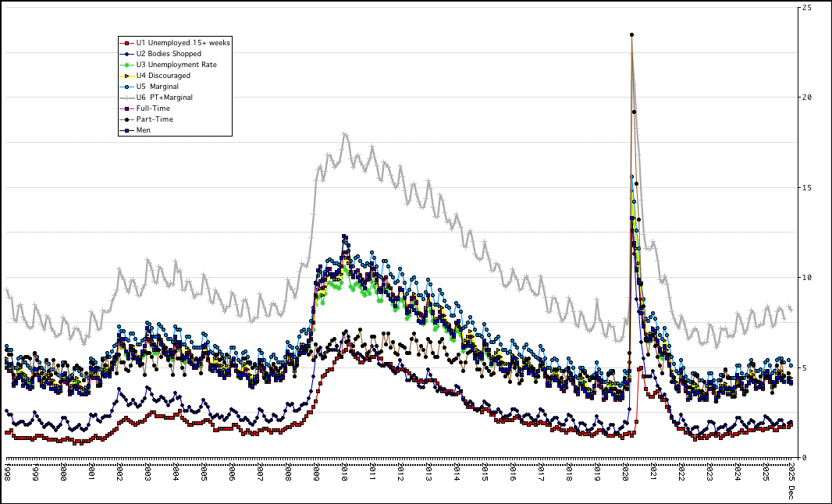
Task: Click the green star U3 legend marker
Action: point(126,65)
